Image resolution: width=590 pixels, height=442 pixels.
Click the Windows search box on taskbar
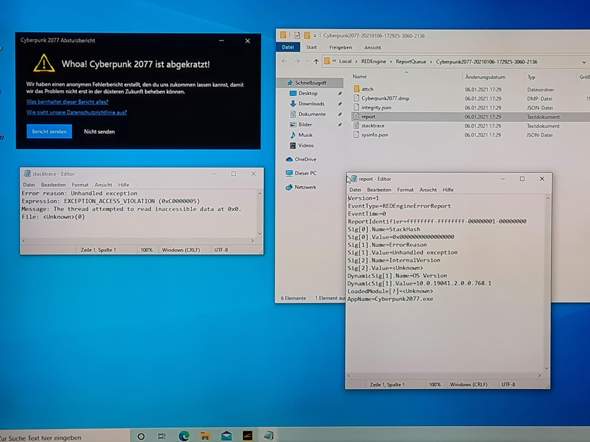pyautogui.click(x=65, y=437)
